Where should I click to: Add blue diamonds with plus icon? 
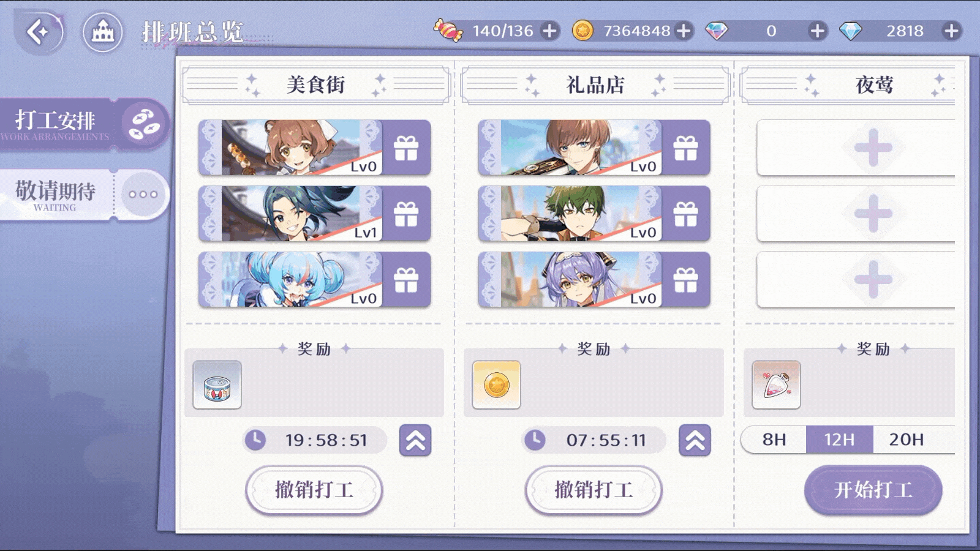coord(951,31)
